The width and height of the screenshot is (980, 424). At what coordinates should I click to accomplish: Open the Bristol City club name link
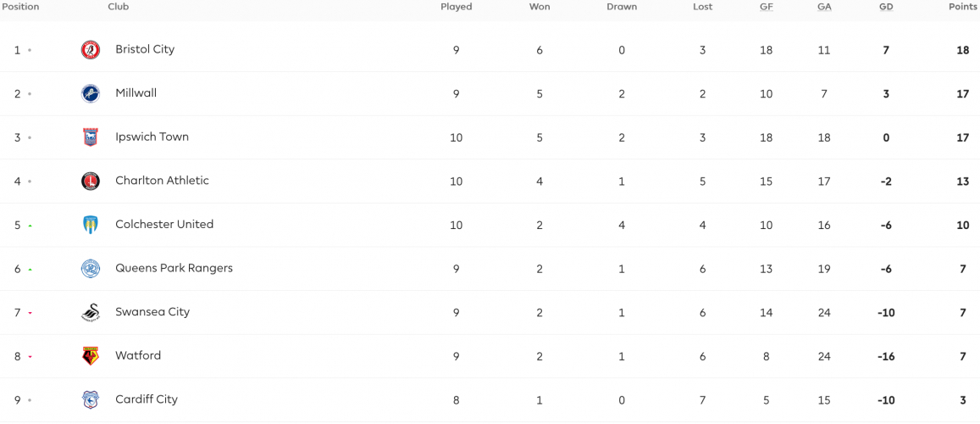pos(145,49)
